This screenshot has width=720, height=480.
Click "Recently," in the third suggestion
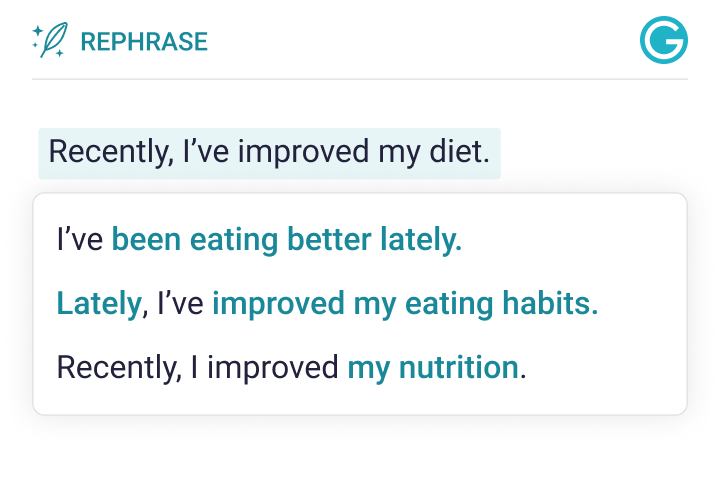click(113, 368)
